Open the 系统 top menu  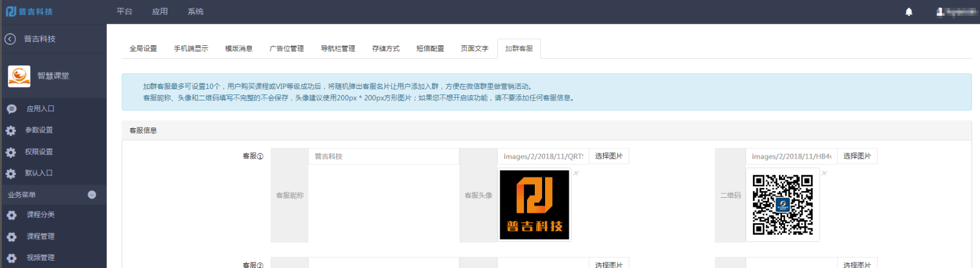(x=196, y=11)
